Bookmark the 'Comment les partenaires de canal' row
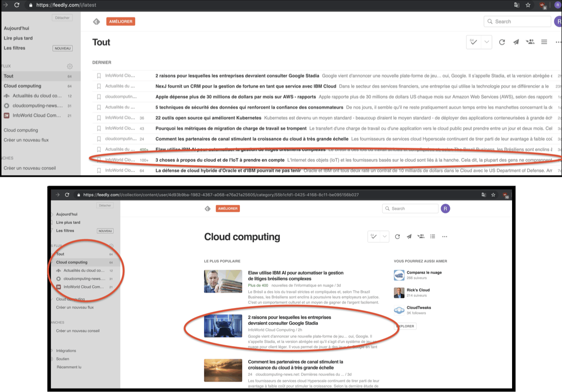 (99, 139)
